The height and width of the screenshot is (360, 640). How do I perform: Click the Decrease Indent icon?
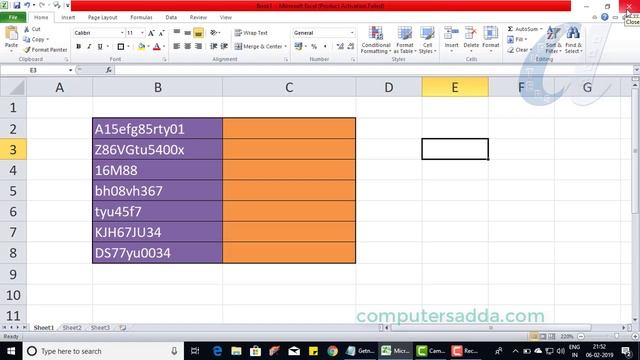pos(213,47)
